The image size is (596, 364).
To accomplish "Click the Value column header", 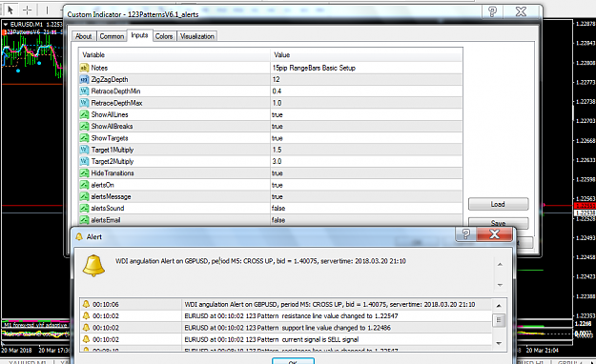I will (x=366, y=54).
